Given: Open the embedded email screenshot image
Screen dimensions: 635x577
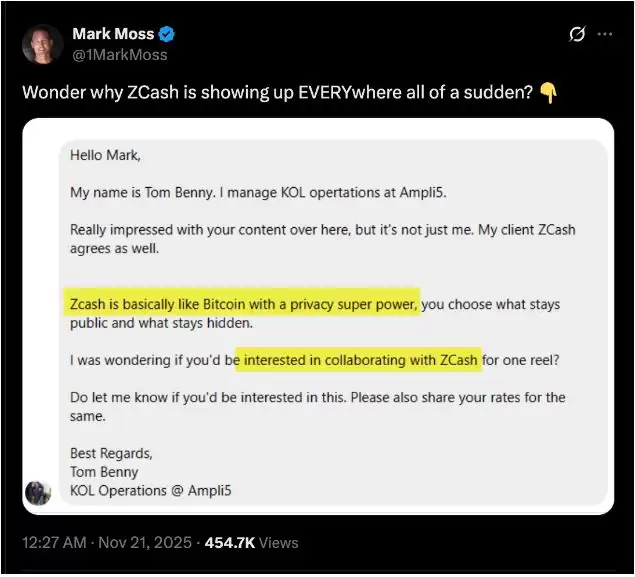Looking at the screenshot, I should (x=320, y=316).
